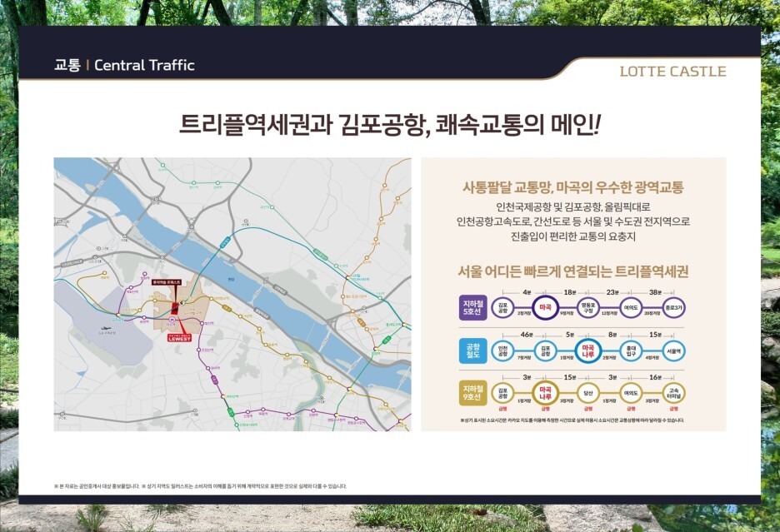Click the red LEWEST label on the map

pos(179,338)
